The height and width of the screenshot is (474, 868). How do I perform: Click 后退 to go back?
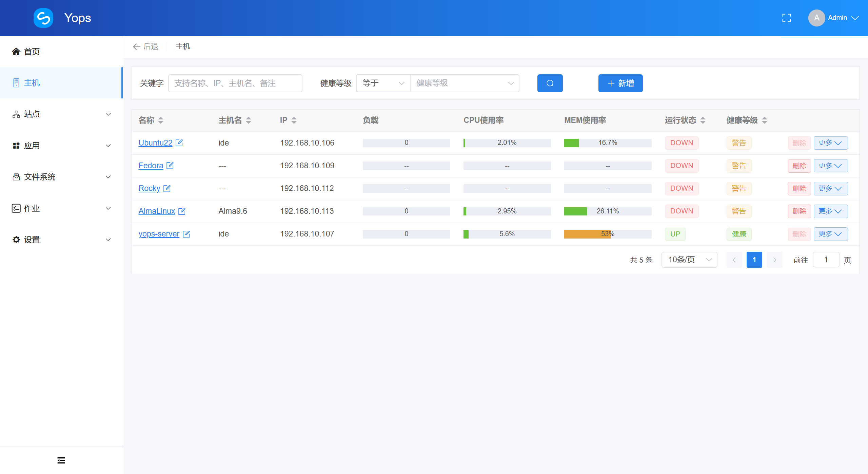[146, 46]
